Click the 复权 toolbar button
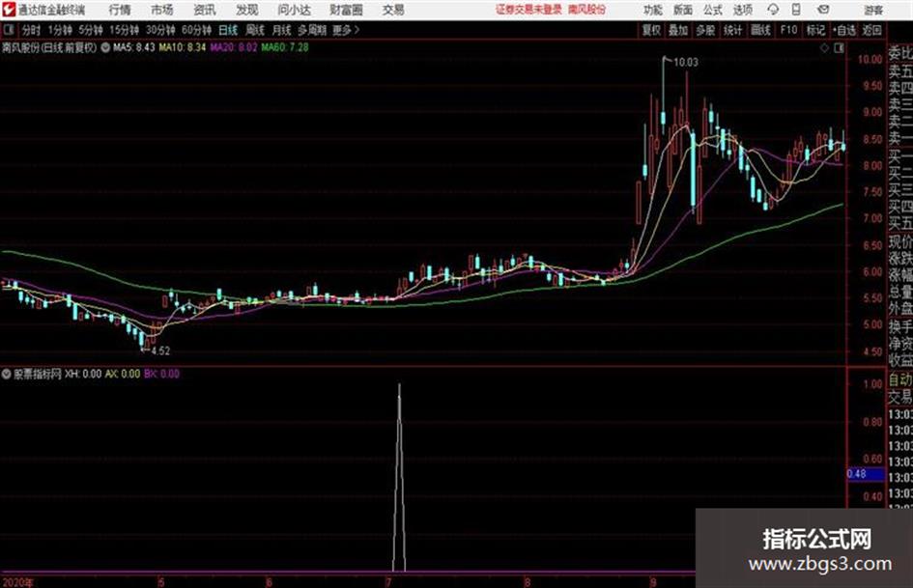913x588 pixels. coord(650,30)
